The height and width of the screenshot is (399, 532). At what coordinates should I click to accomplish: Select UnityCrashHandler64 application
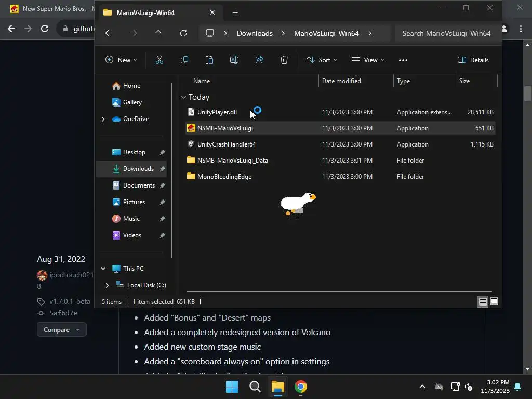[340, 144]
